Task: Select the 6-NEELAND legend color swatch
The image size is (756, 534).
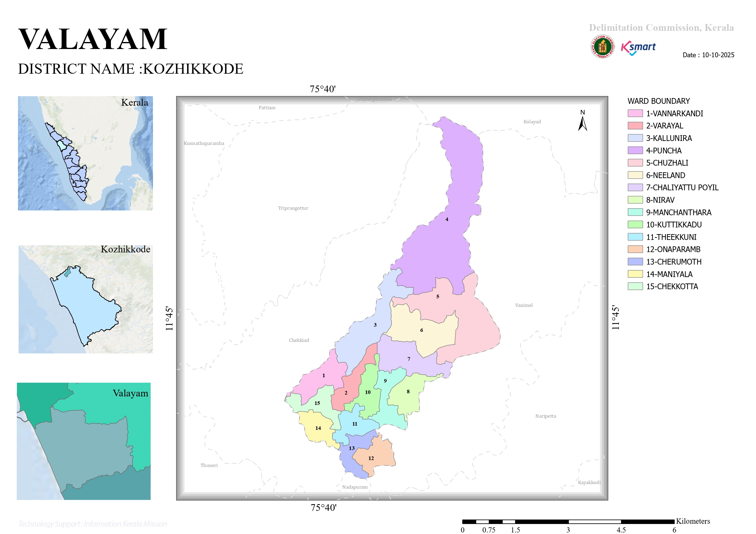Action: [x=635, y=175]
